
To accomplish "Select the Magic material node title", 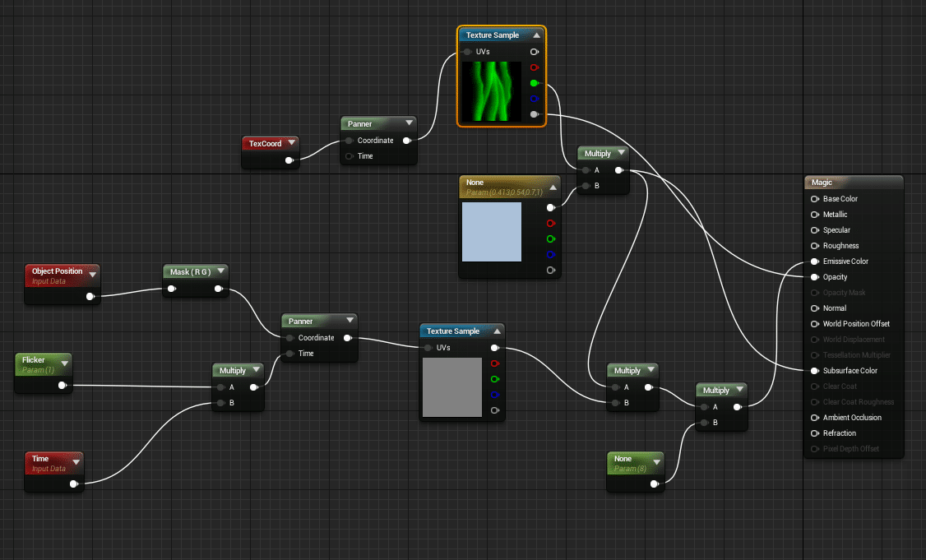I will (822, 183).
